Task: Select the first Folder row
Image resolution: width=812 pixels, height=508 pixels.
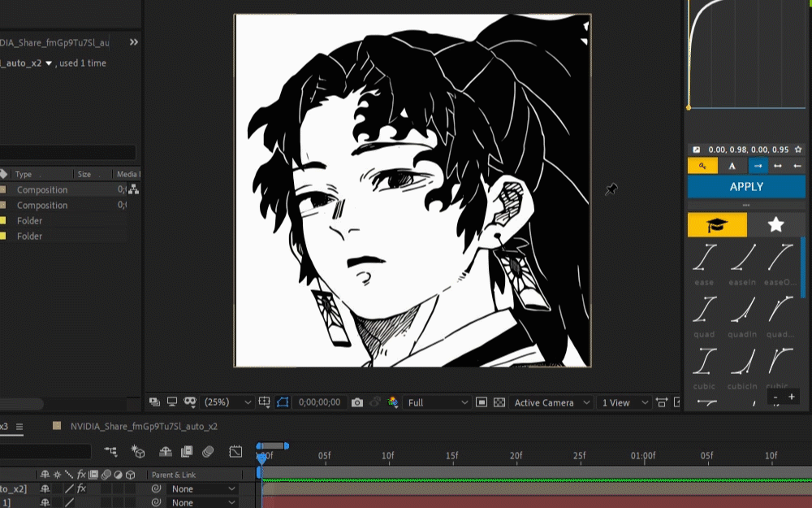Action: (64, 221)
